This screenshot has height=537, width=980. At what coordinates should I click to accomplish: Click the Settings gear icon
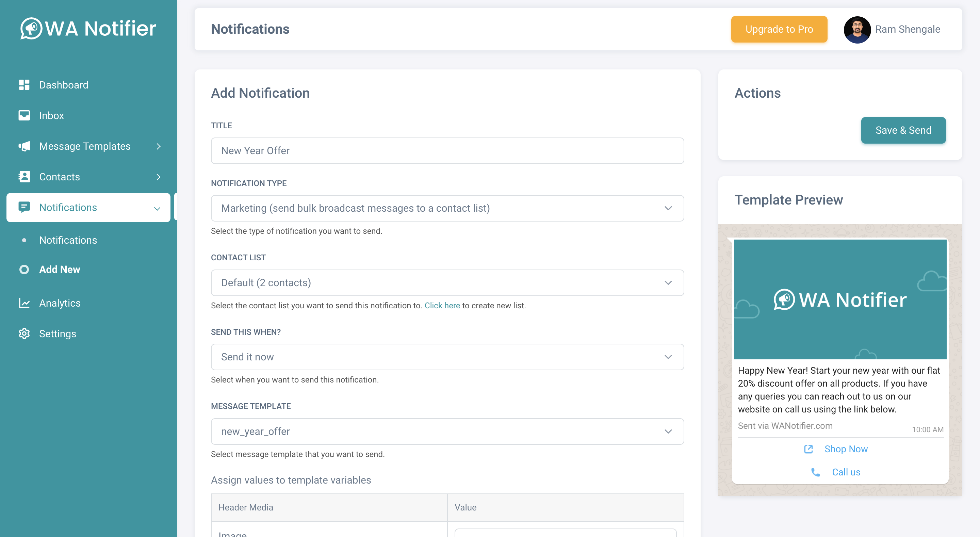click(x=24, y=333)
